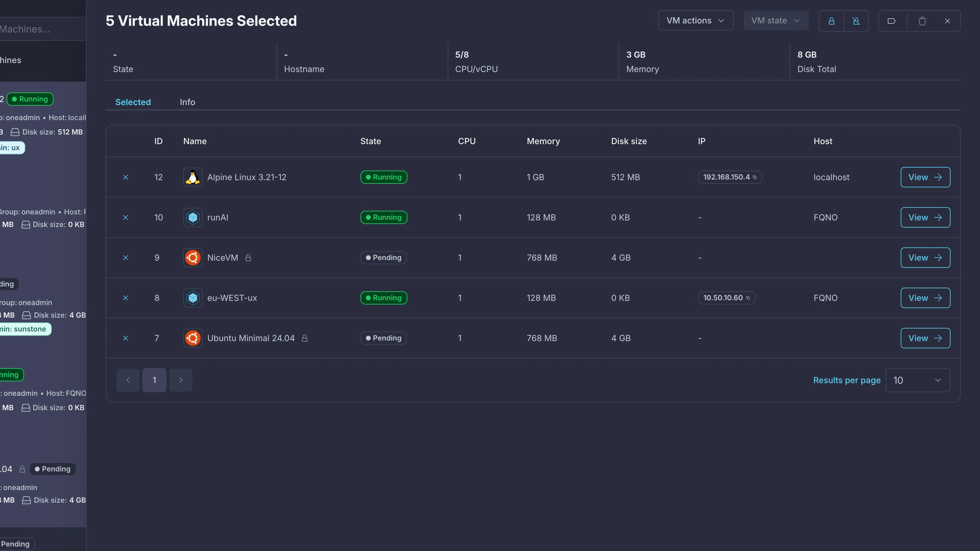Viewport: 980px width, 551px height.
Task: Go to previous page arrow
Action: click(x=128, y=380)
